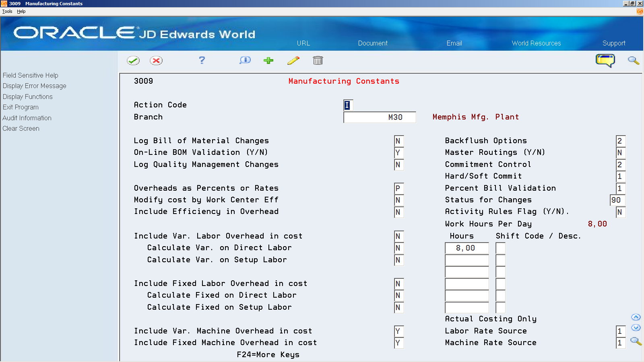This screenshot has width=644, height=362.
Task: Open the Tools menu
Action: pos(7,12)
